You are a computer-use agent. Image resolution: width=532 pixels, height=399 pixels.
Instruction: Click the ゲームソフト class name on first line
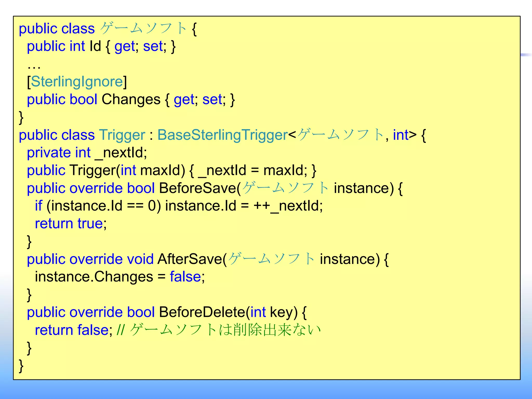point(144,28)
